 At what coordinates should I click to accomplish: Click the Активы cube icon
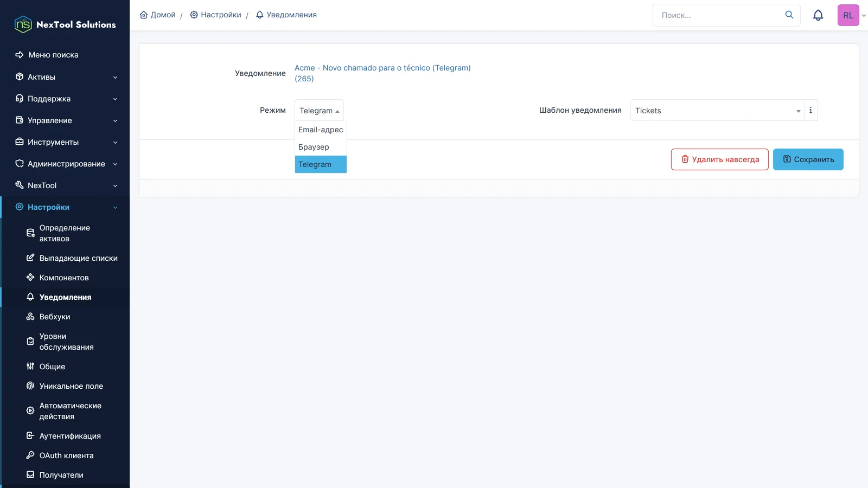20,76
